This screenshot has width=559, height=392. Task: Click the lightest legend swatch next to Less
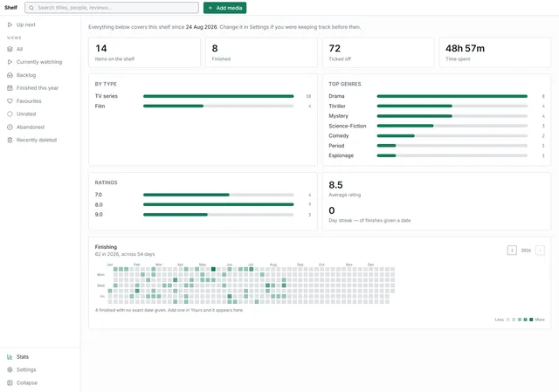pyautogui.click(x=508, y=320)
